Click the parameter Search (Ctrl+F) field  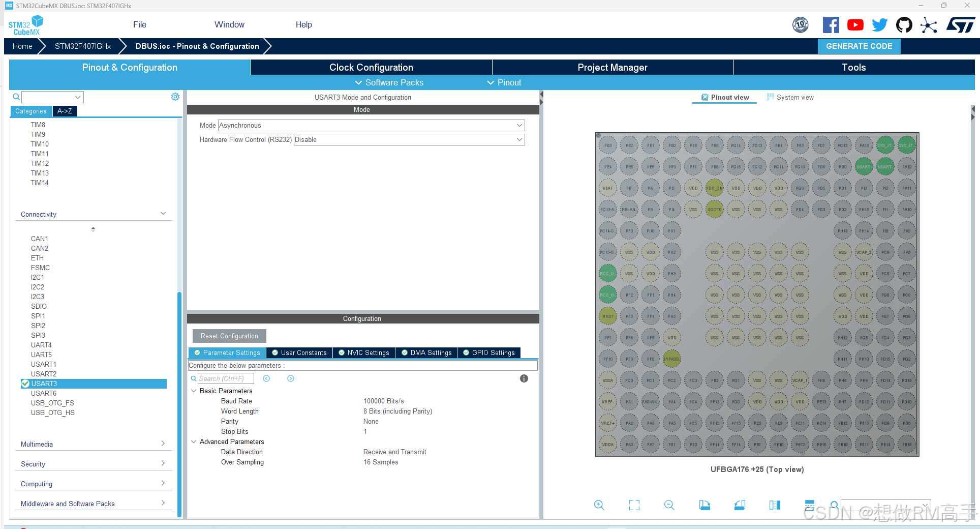pyautogui.click(x=226, y=378)
